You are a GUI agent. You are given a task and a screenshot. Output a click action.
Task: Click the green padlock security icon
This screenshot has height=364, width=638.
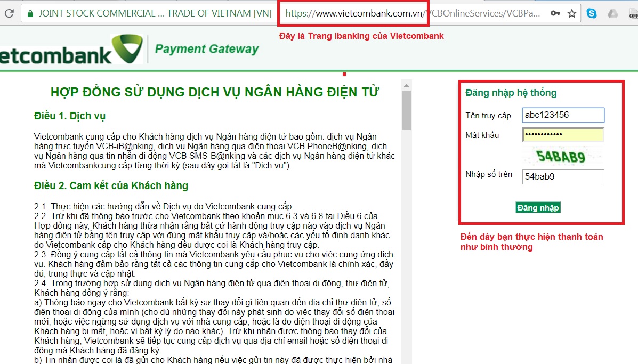point(30,13)
